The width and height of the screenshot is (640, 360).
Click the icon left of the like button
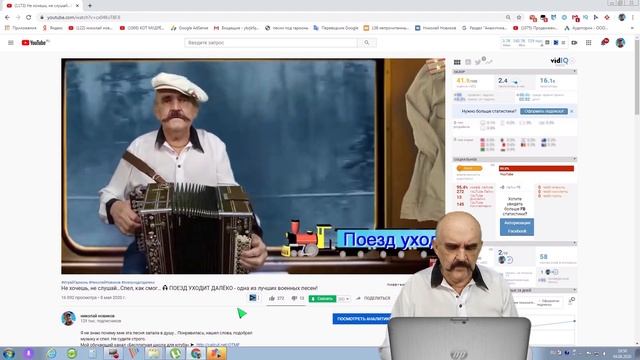(253, 298)
